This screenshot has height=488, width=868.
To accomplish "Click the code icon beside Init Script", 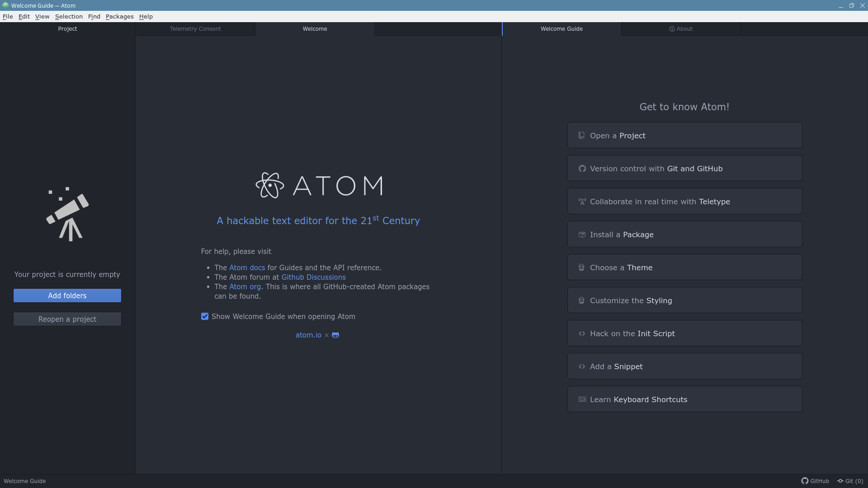I will click(582, 333).
